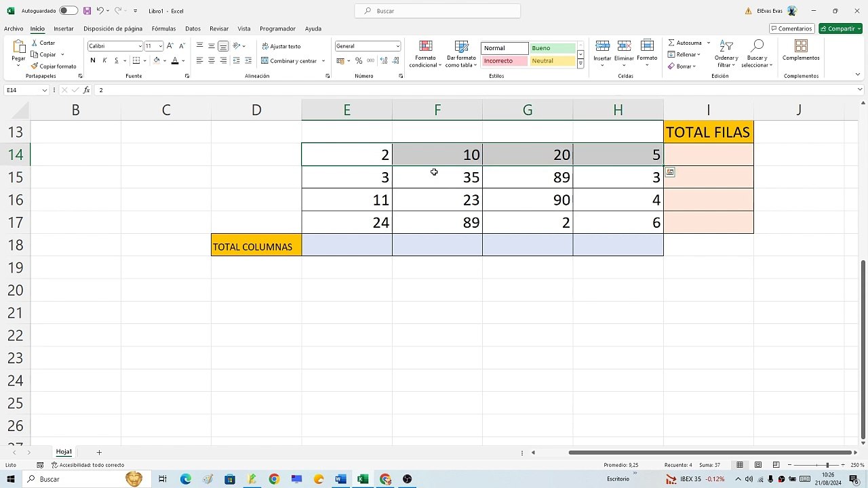Open Rellenar fill dropdown
868x488 pixels.
[x=684, y=54]
